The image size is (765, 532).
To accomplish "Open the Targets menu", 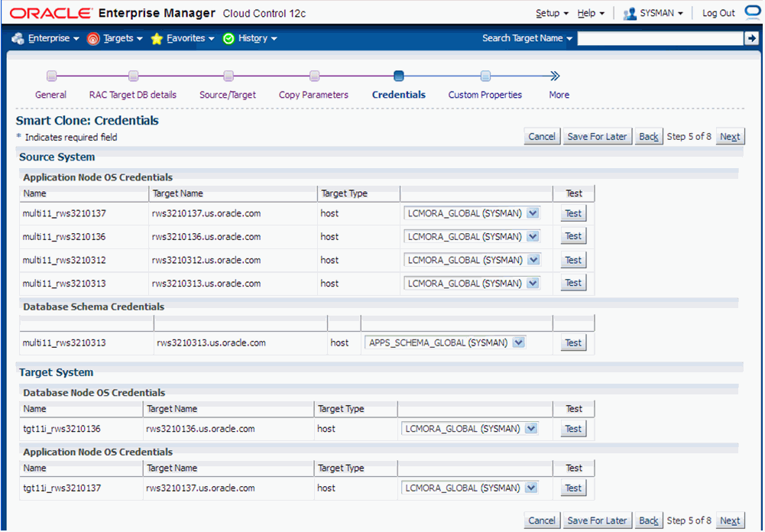I will pyautogui.click(x=122, y=38).
